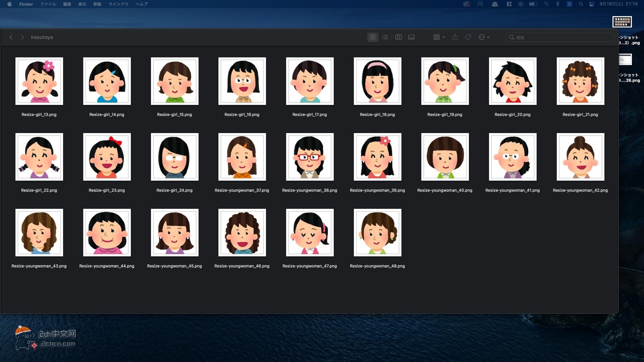Select thumbnail Resize-youngwoman_39.png

pyautogui.click(x=377, y=157)
